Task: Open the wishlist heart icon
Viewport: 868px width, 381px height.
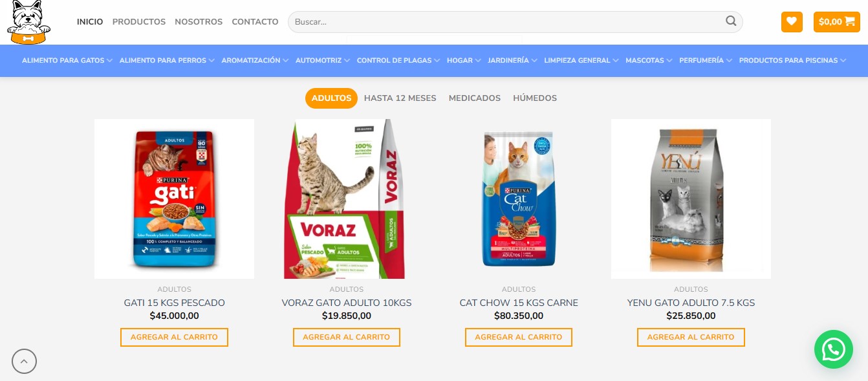Action: [x=792, y=21]
